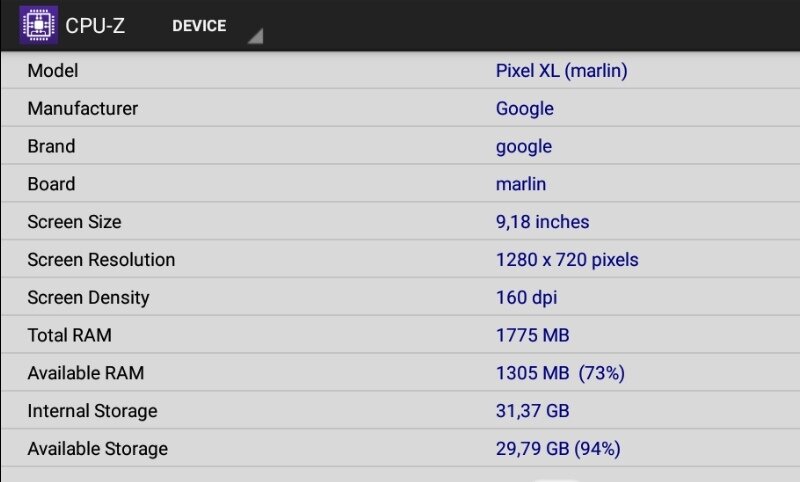Select the Model label
This screenshot has height=482, width=800.
pos(53,71)
